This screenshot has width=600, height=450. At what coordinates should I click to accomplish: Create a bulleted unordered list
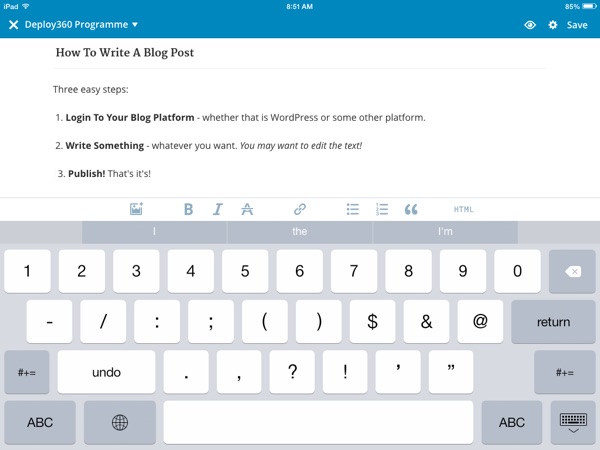(352, 209)
